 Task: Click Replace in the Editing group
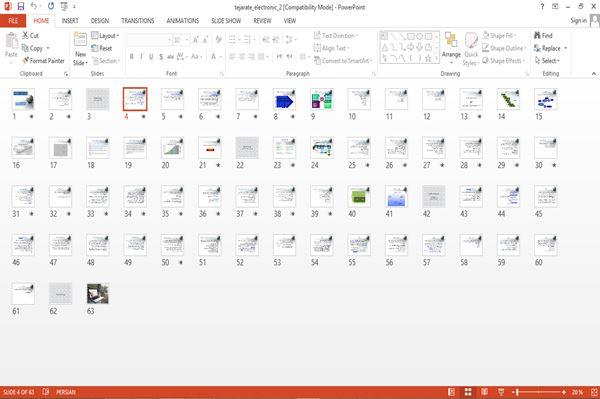coord(548,48)
